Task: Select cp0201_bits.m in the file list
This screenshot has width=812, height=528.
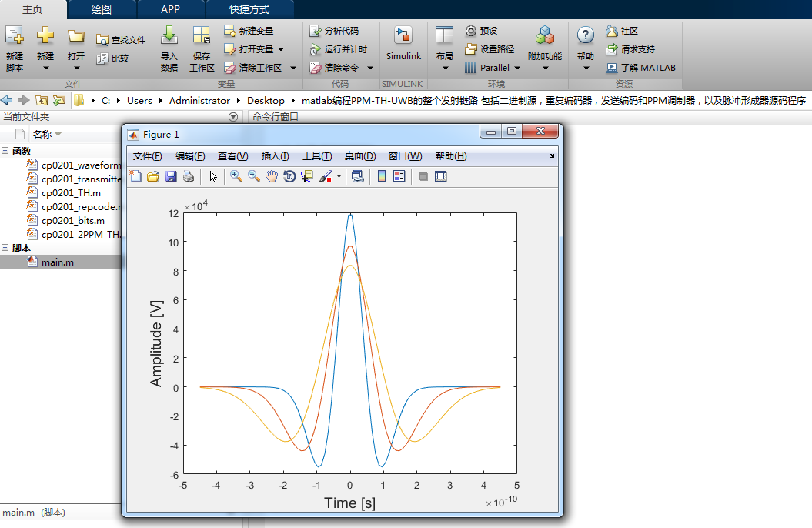Action: (x=73, y=221)
